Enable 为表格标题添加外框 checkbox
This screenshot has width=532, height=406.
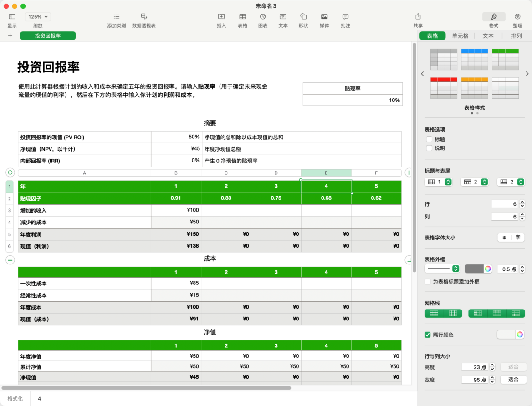tap(428, 282)
